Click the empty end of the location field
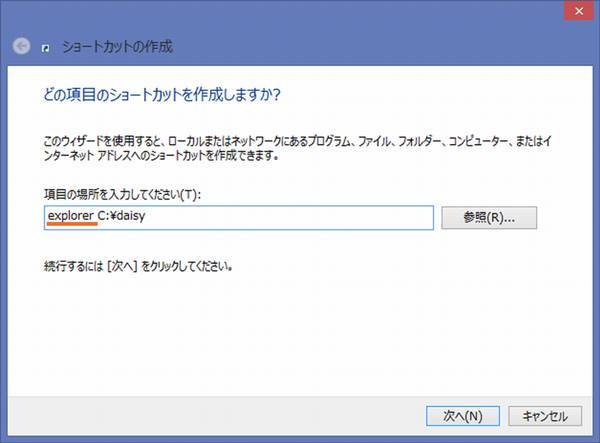Image resolution: width=600 pixels, height=443 pixels. pyautogui.click(x=289, y=217)
